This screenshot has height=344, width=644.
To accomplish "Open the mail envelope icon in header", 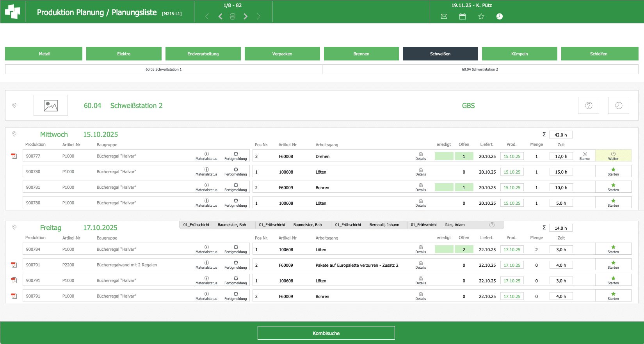I will point(444,16).
